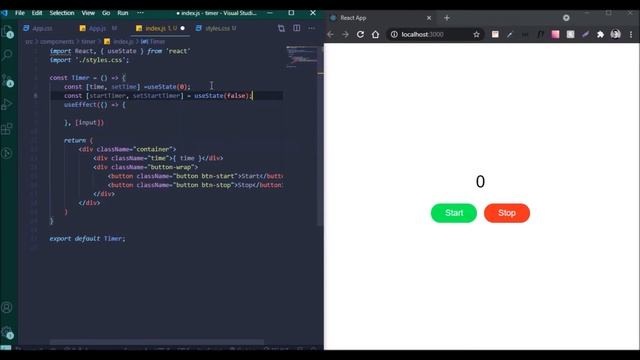
Task: Click the site information icon
Action: click(394, 34)
